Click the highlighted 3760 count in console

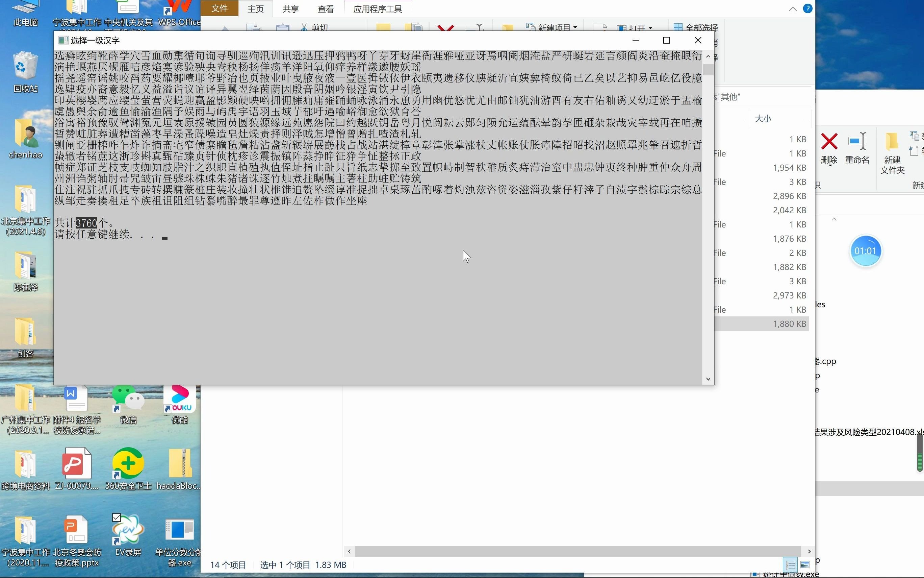[x=86, y=223]
